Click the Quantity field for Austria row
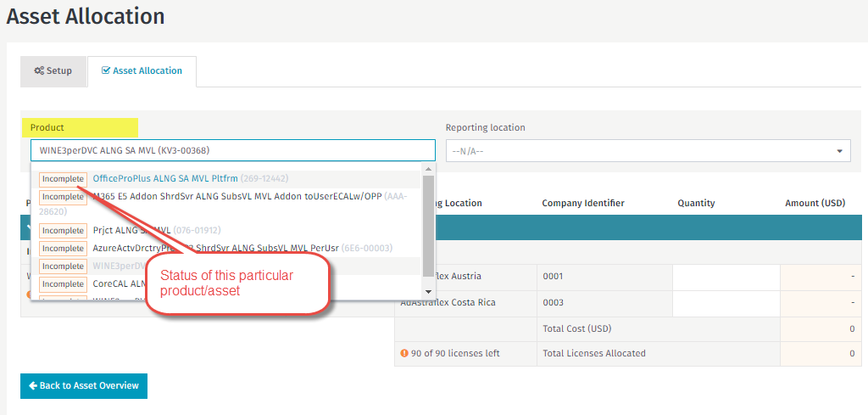The width and height of the screenshot is (868, 415). [x=726, y=277]
